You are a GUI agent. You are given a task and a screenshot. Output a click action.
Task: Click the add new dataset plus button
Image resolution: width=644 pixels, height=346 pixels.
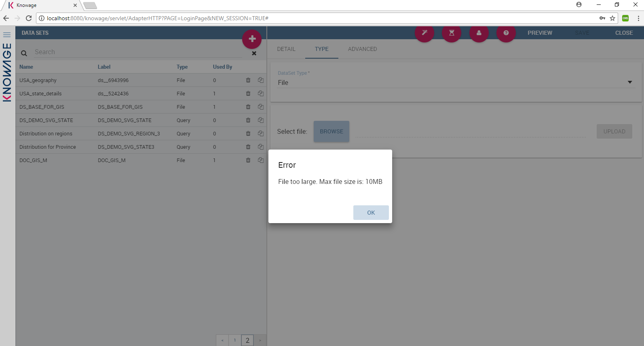coord(252,39)
